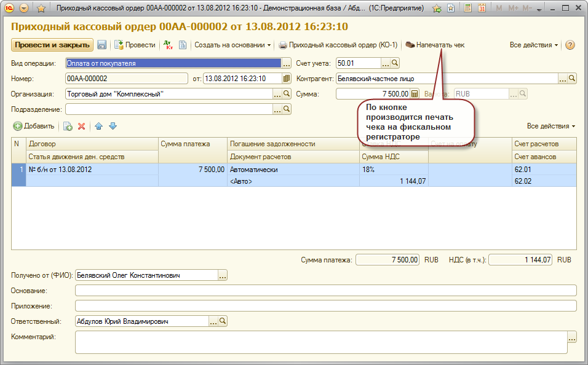
Task: Open selection list for Вид операции field
Action: [286, 63]
